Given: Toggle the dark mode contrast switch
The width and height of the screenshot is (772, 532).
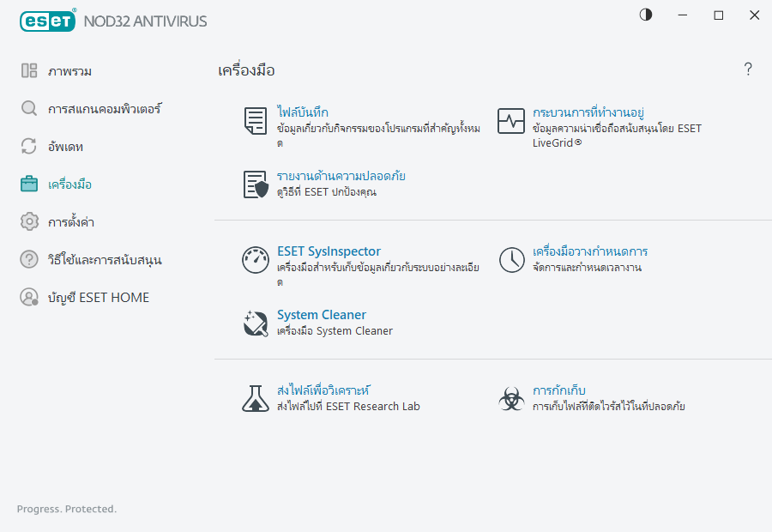Looking at the screenshot, I should (645, 15).
